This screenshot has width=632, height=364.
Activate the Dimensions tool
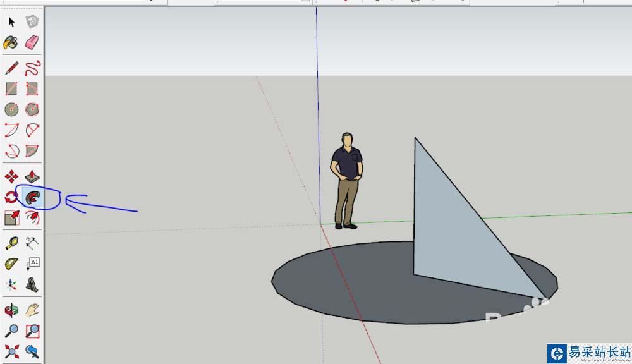(x=32, y=243)
